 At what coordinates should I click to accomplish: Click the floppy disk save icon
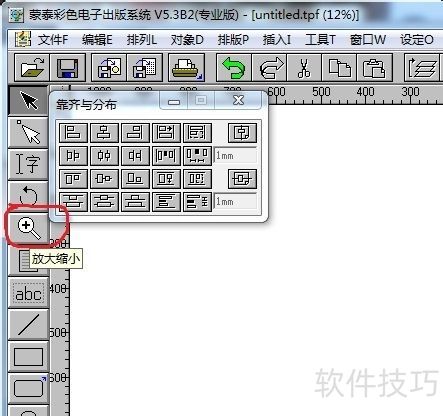(x=68, y=67)
